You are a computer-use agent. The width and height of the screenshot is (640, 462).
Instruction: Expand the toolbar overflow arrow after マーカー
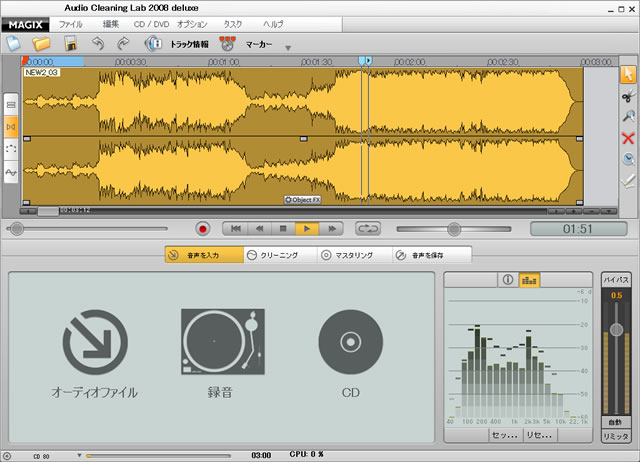[x=288, y=47]
